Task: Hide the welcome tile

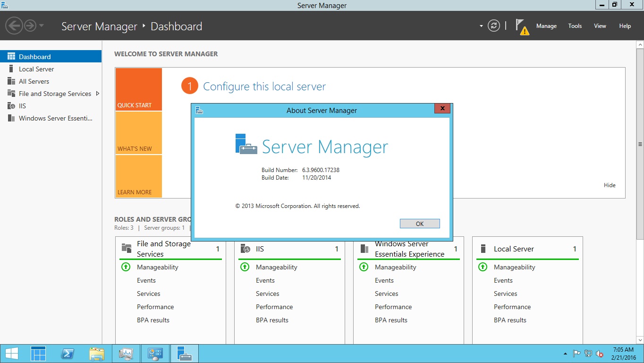Action: click(x=610, y=185)
